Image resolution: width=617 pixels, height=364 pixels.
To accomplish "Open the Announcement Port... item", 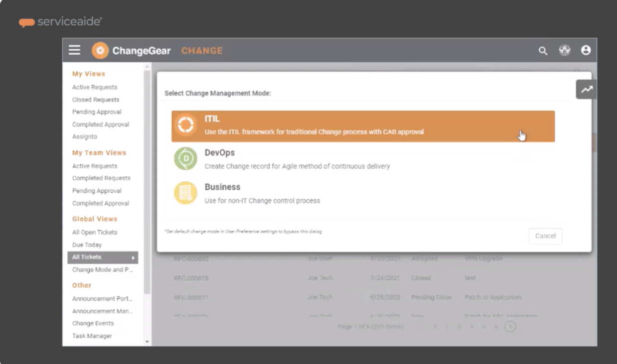I will [102, 299].
